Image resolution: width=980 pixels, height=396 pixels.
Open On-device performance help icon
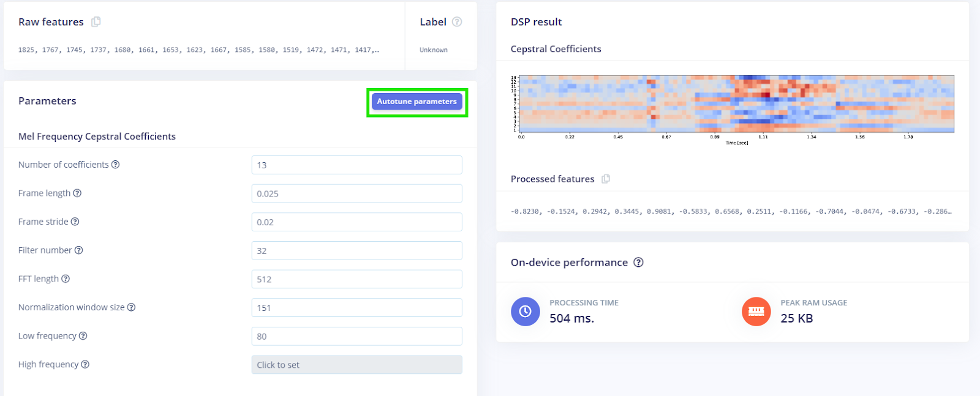point(638,263)
